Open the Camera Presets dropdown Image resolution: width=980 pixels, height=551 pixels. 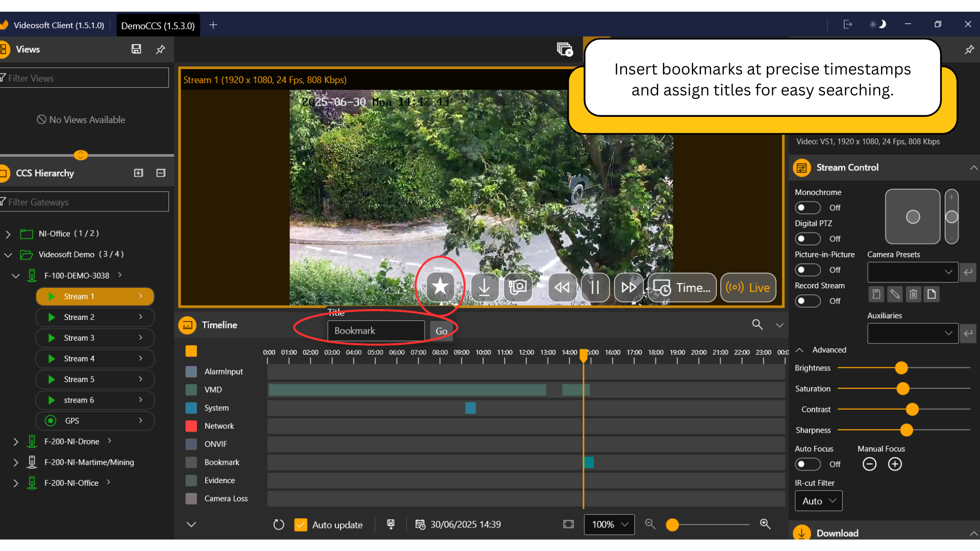click(x=912, y=272)
